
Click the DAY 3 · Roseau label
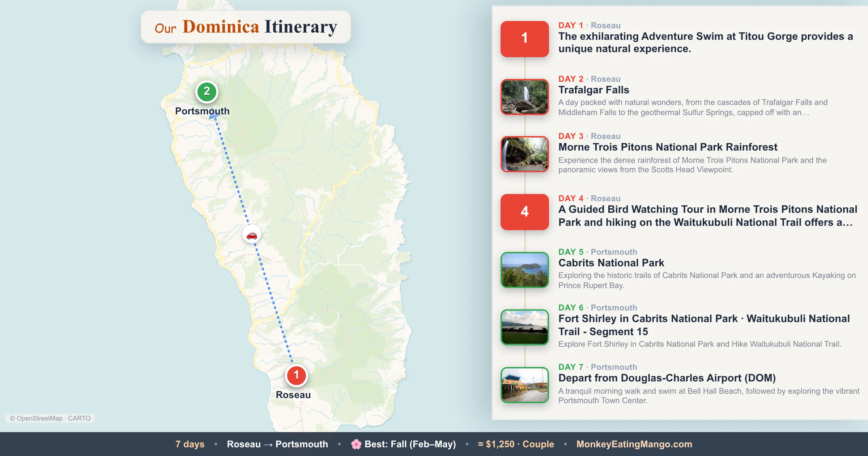(x=589, y=136)
